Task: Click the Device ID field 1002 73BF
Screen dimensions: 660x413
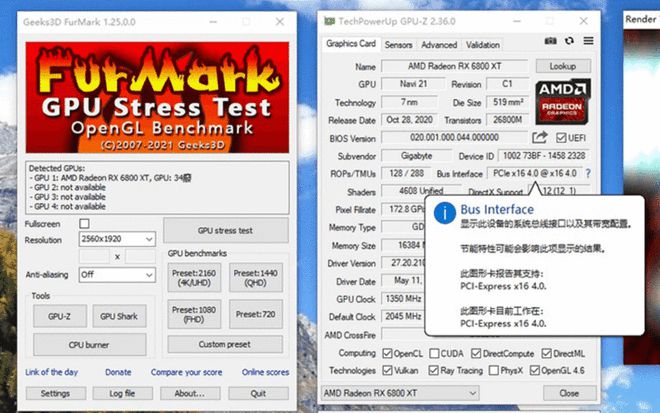Action: click(x=544, y=156)
